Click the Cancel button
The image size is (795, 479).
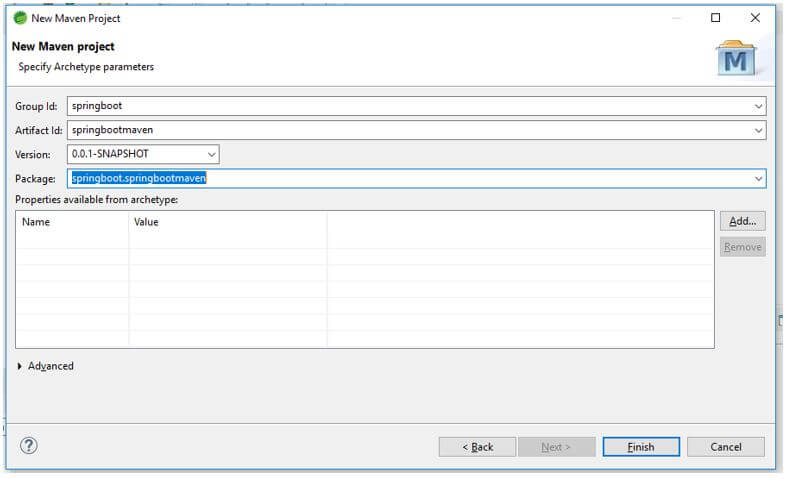pos(726,447)
